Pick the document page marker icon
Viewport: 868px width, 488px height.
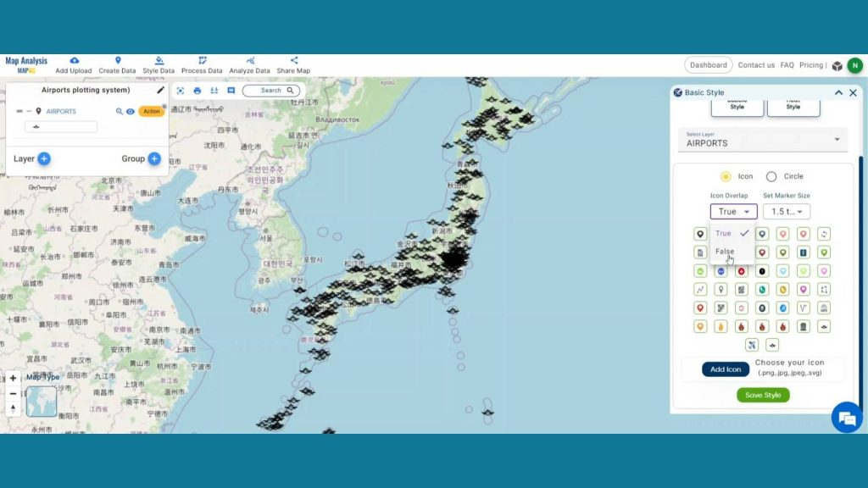(x=700, y=252)
